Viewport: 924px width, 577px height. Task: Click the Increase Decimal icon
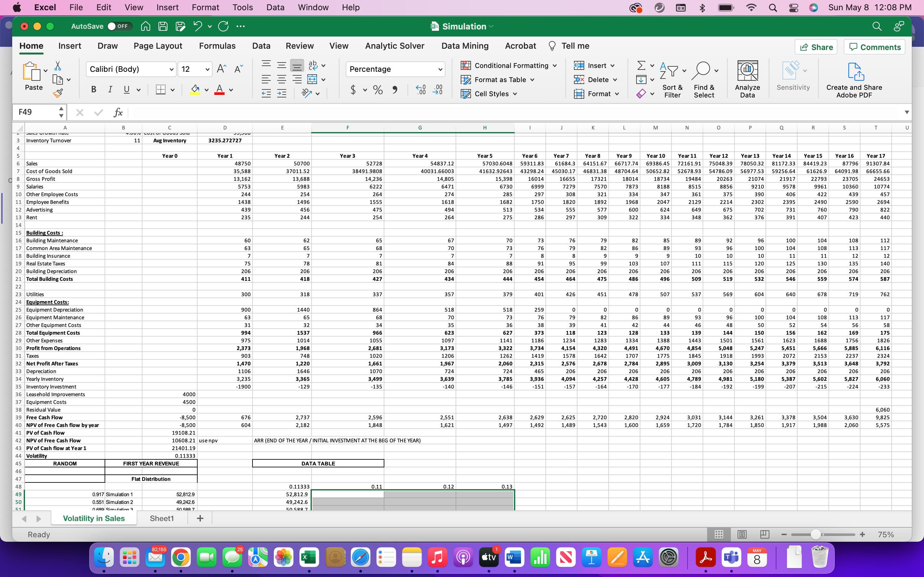pyautogui.click(x=421, y=90)
